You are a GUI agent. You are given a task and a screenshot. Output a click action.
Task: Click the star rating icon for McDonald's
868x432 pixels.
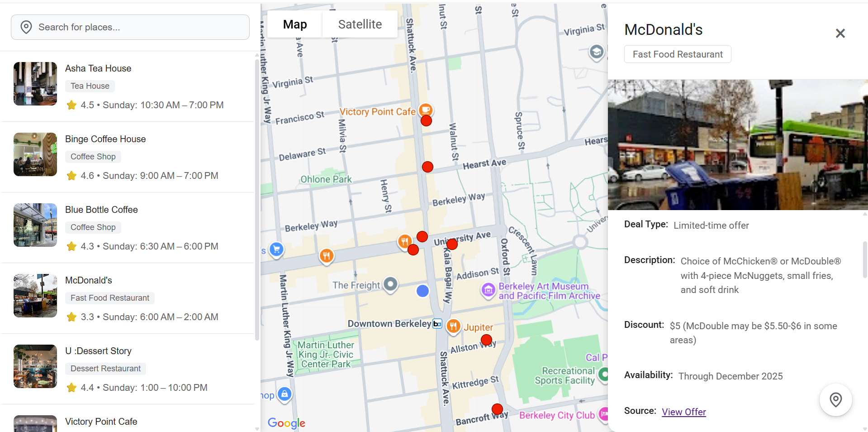71,317
